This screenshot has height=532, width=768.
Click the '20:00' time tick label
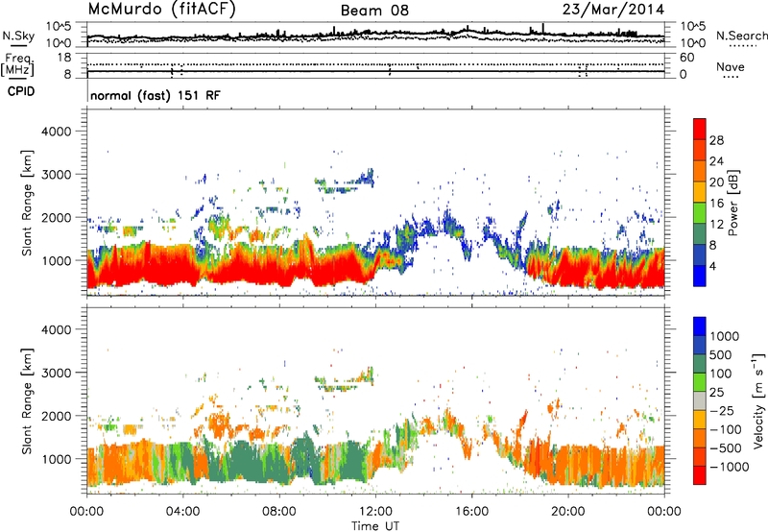tap(567, 512)
